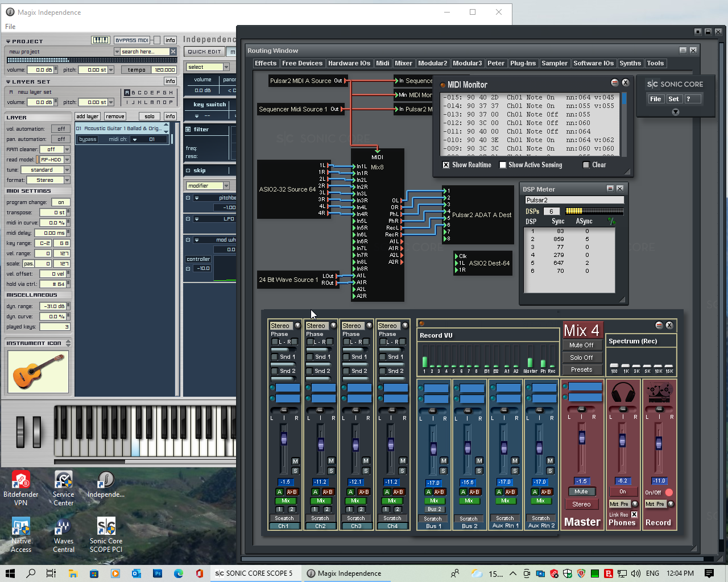Toggle vol. automation off button
The height and width of the screenshot is (582, 728).
click(x=61, y=129)
